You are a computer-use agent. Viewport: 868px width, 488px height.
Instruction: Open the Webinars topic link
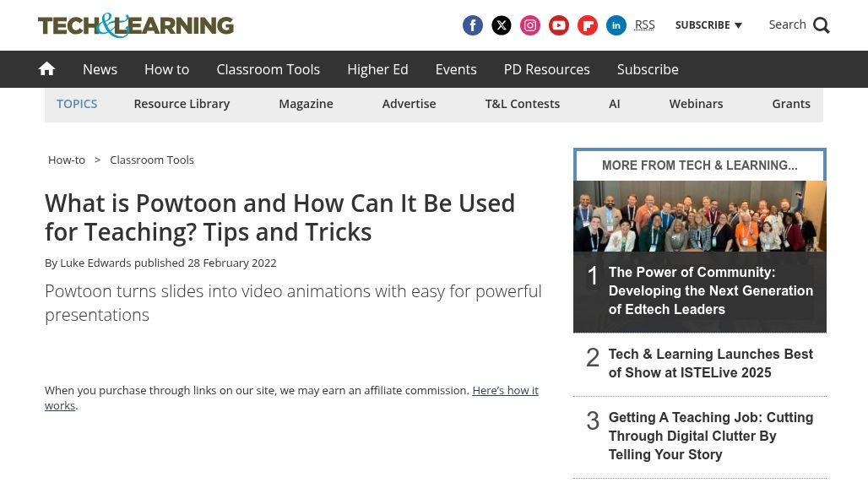pyautogui.click(x=696, y=104)
